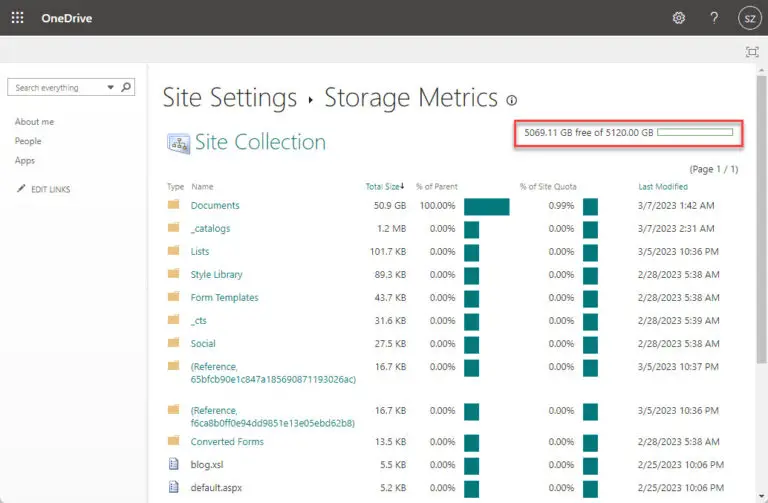Go to About me in sidebar

coord(35,122)
